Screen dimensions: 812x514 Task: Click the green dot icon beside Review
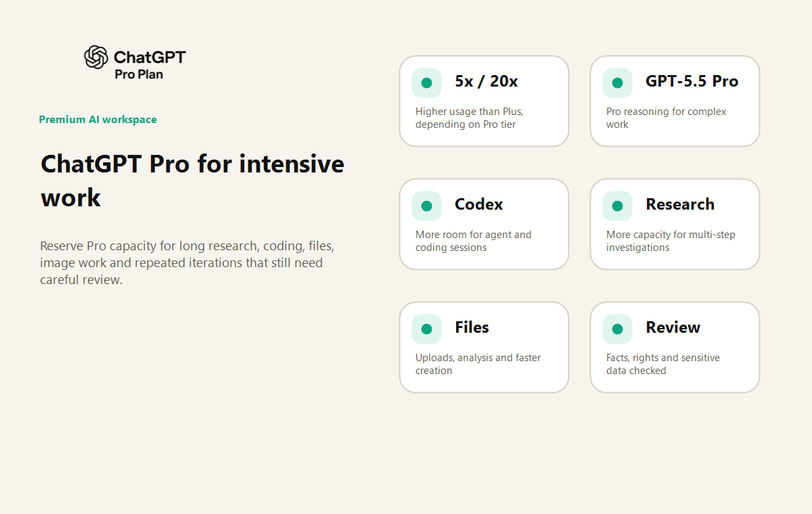[x=617, y=329]
